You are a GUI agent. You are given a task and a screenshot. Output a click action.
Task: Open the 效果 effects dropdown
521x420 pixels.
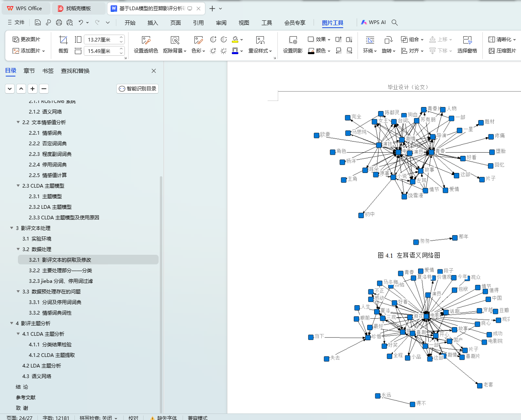pyautogui.click(x=319, y=39)
